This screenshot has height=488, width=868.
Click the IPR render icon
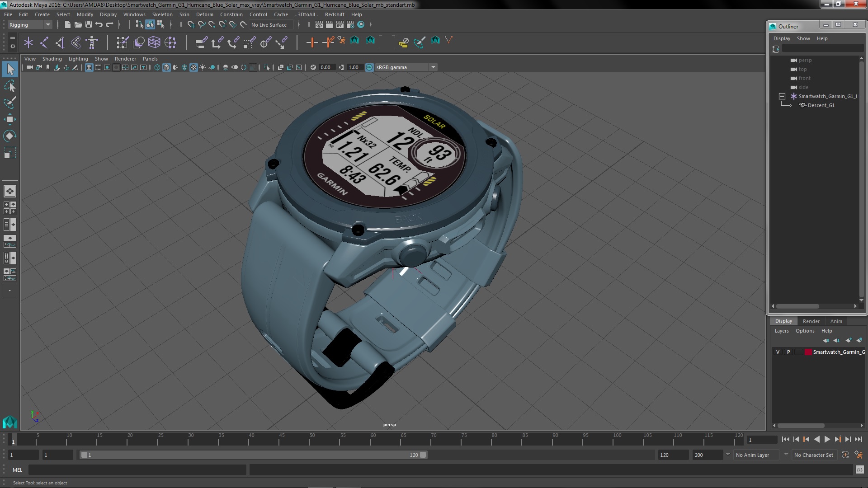pyautogui.click(x=340, y=25)
